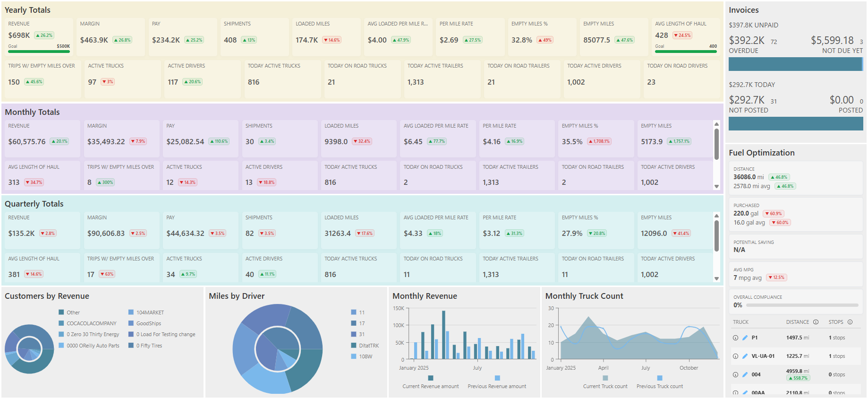Viewport: 868px width, 399px height.
Task: Click the $292.7K not posted invoices amount
Action: pos(746,100)
